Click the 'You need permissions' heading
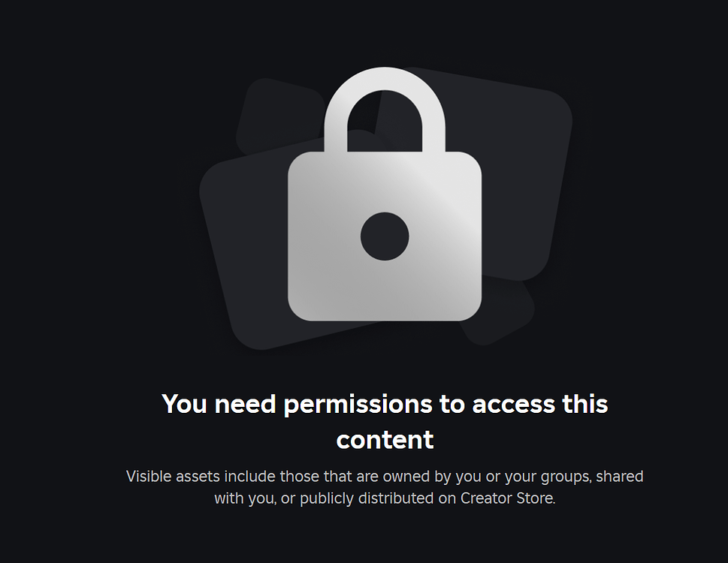The image size is (728, 563). tap(385, 422)
